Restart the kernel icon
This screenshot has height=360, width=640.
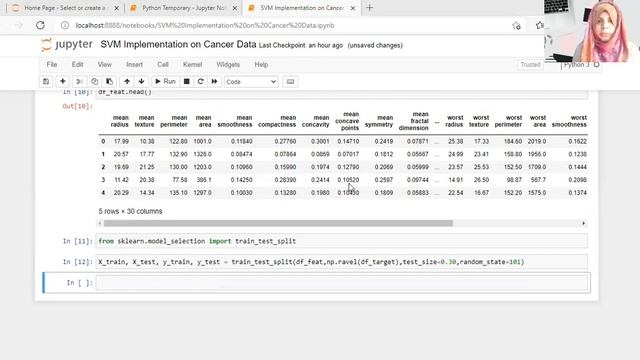pyautogui.click(x=200, y=82)
